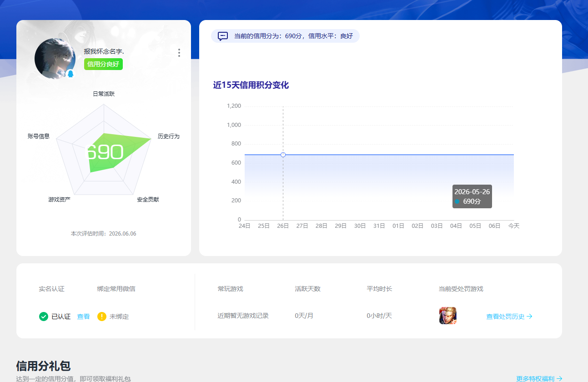The height and width of the screenshot is (382, 588).
Task: Click the 1,200 value on the y-axis
Action: [234, 106]
